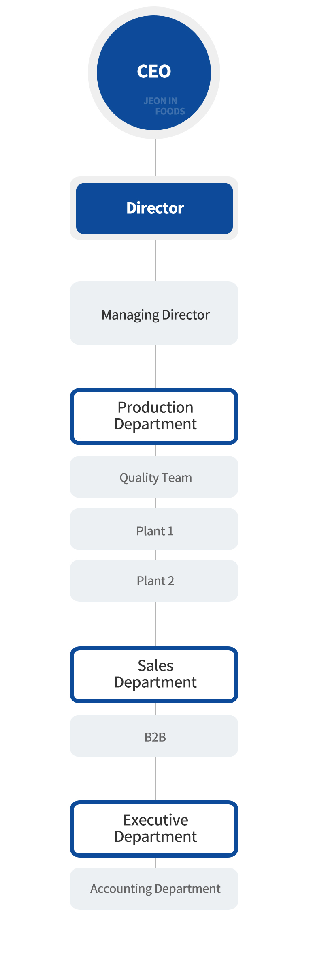Choose the Quality Team item
311x980 pixels.
(154, 477)
